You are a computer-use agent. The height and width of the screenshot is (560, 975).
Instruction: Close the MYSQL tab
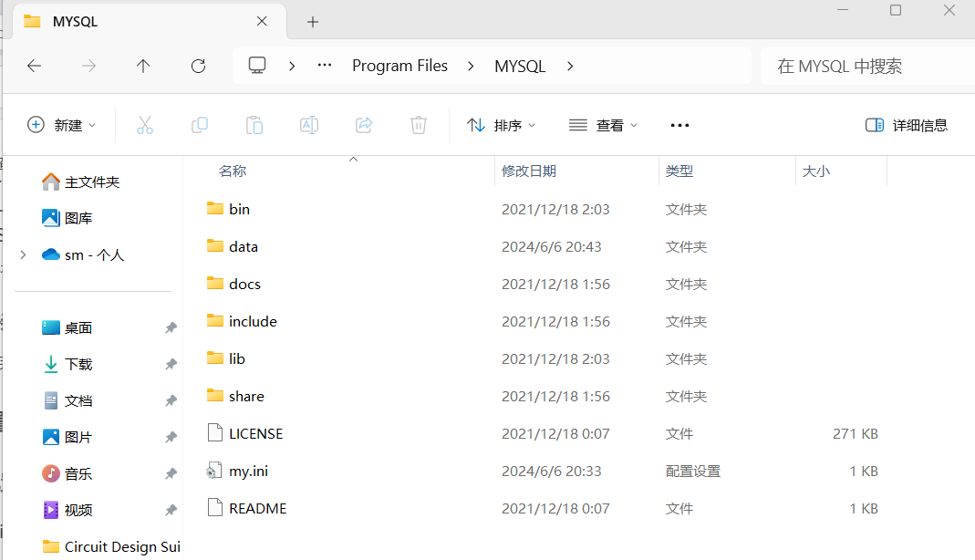tap(262, 21)
